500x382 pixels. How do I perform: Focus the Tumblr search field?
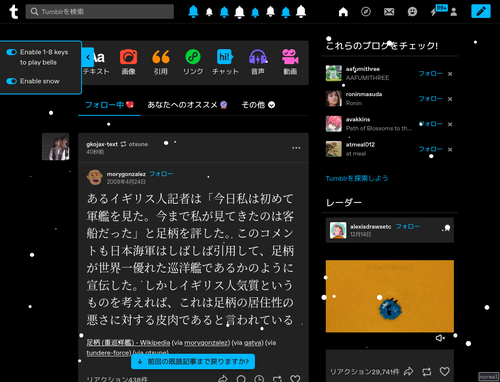[100, 12]
